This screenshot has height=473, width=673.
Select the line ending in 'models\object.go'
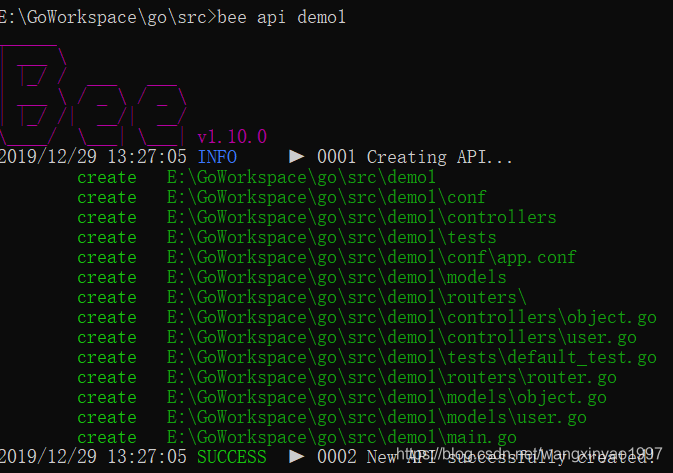click(387, 397)
